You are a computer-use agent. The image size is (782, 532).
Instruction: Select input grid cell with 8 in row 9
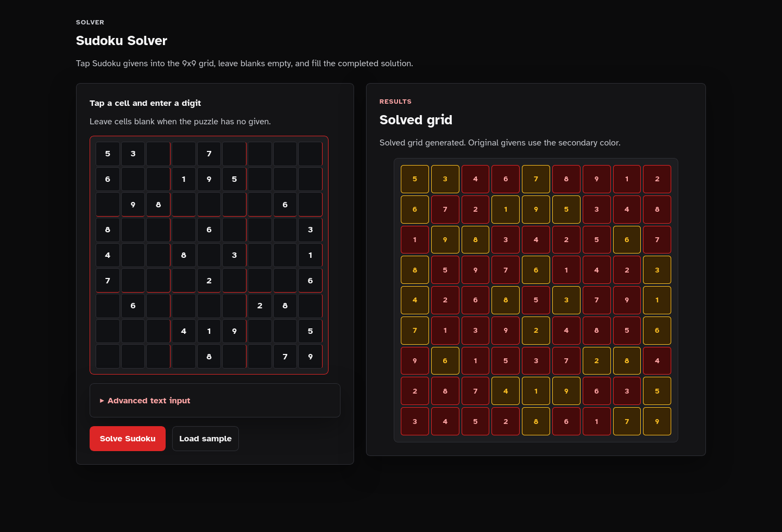point(209,357)
